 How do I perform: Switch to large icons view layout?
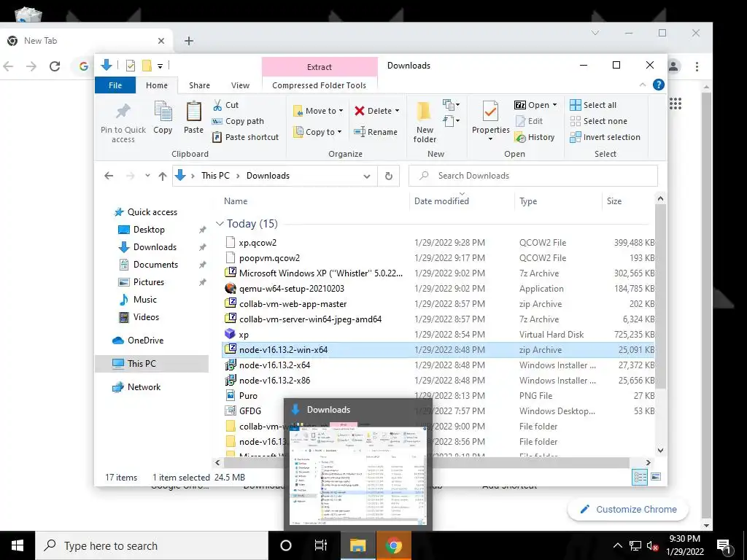656,477
